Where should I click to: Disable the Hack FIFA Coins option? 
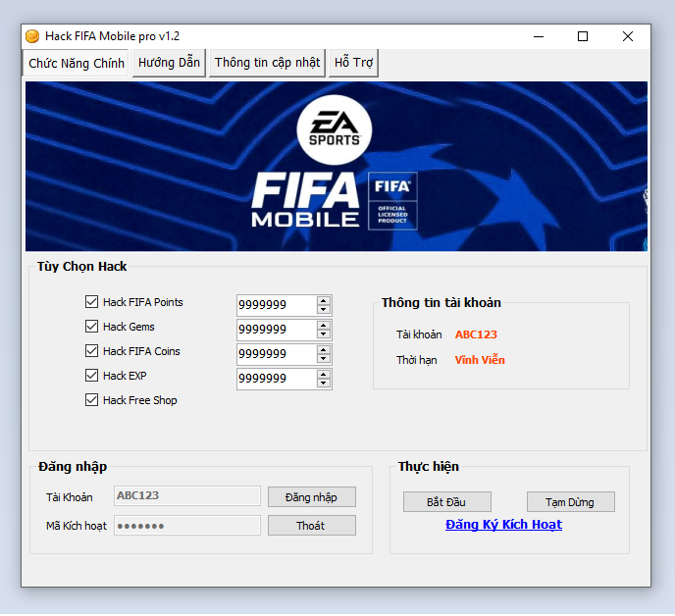(92, 351)
